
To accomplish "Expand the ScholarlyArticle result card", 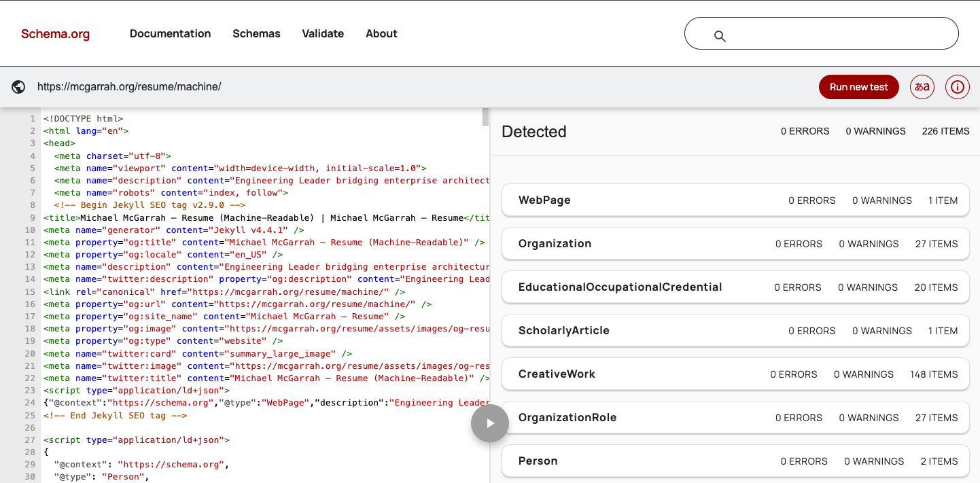I will tap(735, 331).
